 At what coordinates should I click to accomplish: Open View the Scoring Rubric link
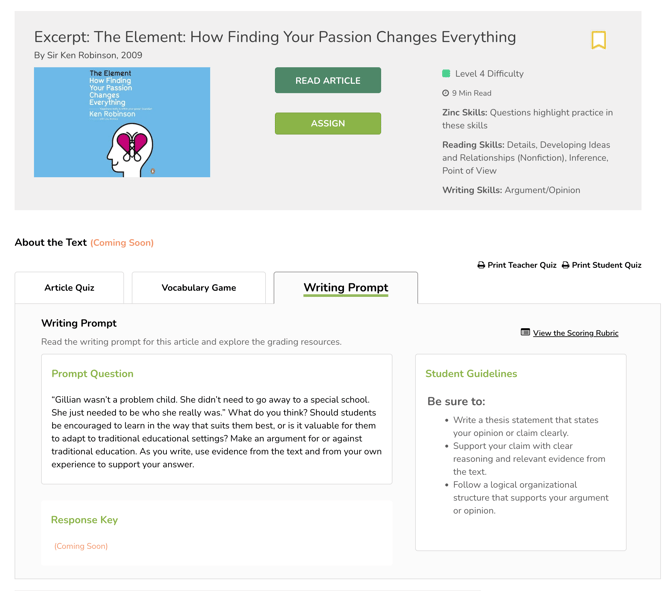pyautogui.click(x=575, y=333)
